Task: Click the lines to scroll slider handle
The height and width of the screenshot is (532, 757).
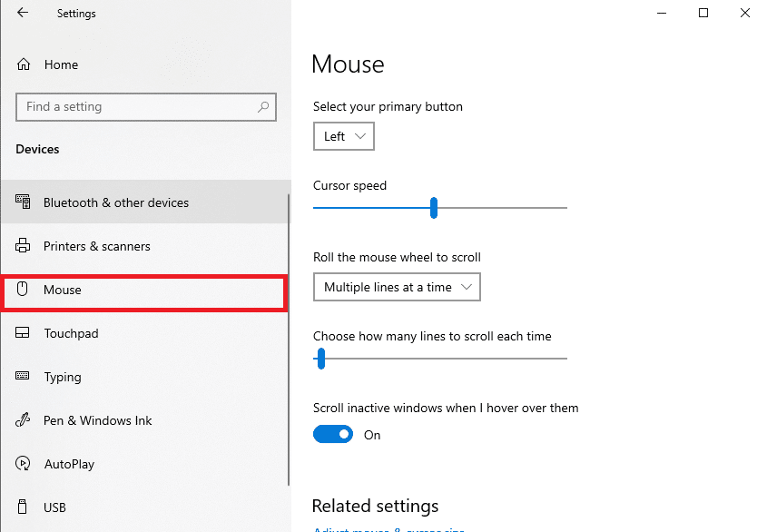Action: click(x=320, y=359)
